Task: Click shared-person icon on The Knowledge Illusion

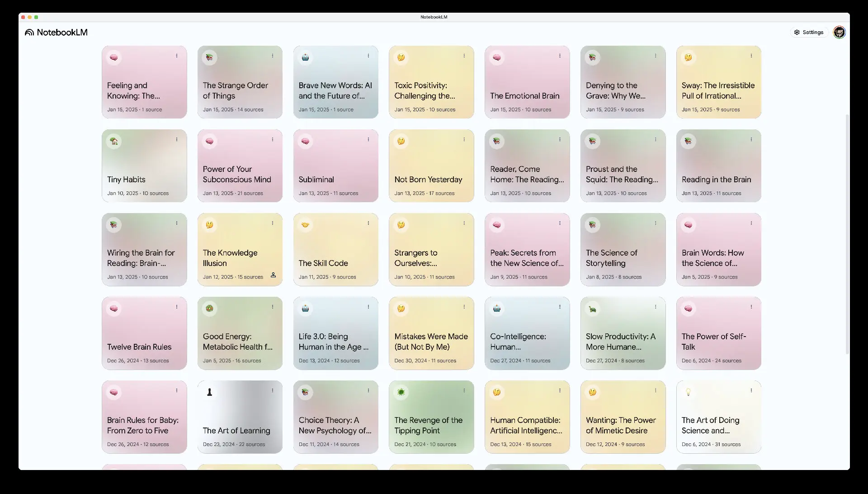Action: (x=273, y=275)
